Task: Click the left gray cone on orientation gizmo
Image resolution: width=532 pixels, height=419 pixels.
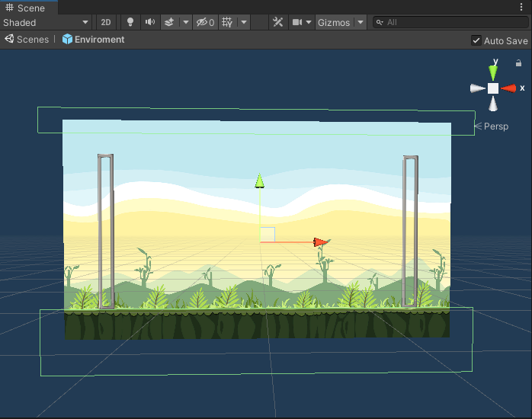Action: click(x=477, y=88)
